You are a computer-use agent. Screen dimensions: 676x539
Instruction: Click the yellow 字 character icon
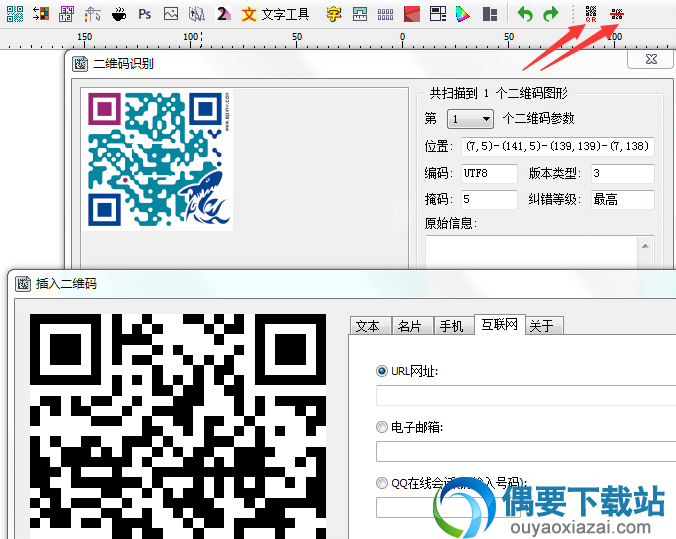(334, 15)
